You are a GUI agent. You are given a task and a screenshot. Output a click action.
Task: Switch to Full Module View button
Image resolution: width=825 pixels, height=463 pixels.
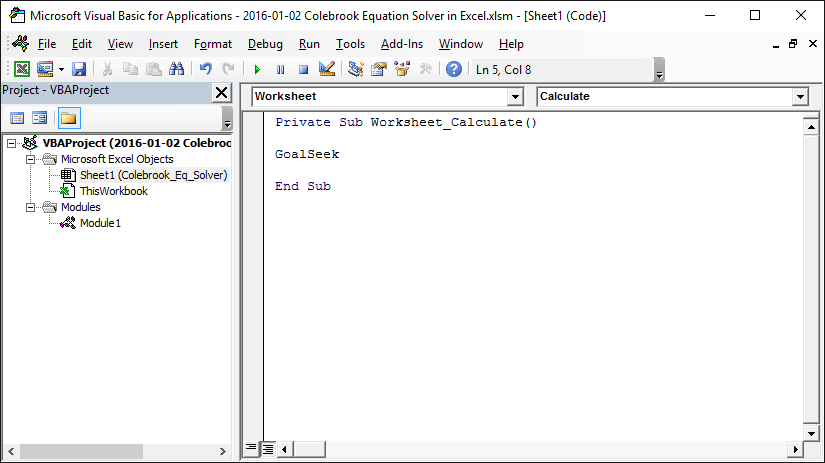(x=268, y=449)
